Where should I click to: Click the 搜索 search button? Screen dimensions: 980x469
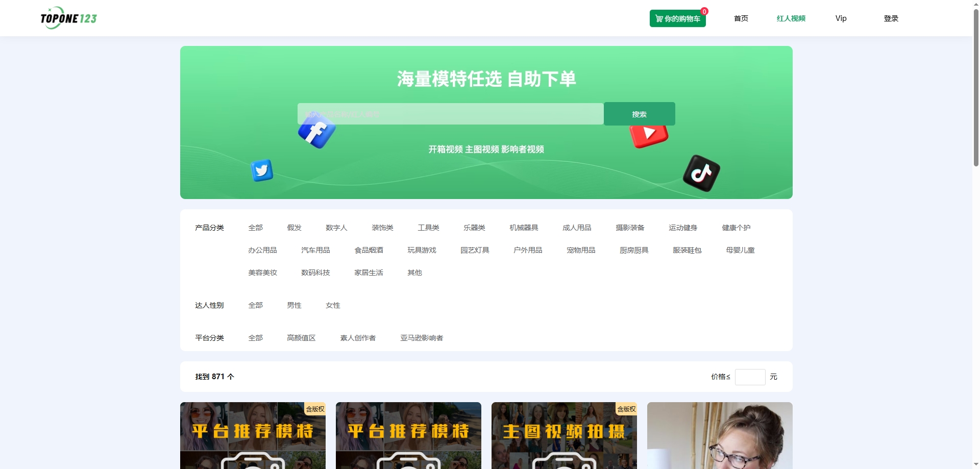639,114
